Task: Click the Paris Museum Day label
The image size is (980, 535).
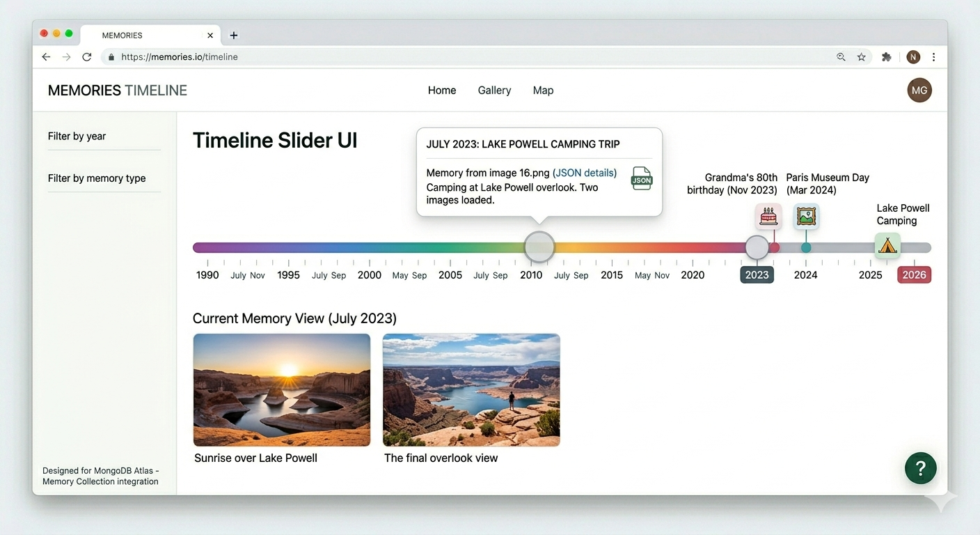Action: 828,184
